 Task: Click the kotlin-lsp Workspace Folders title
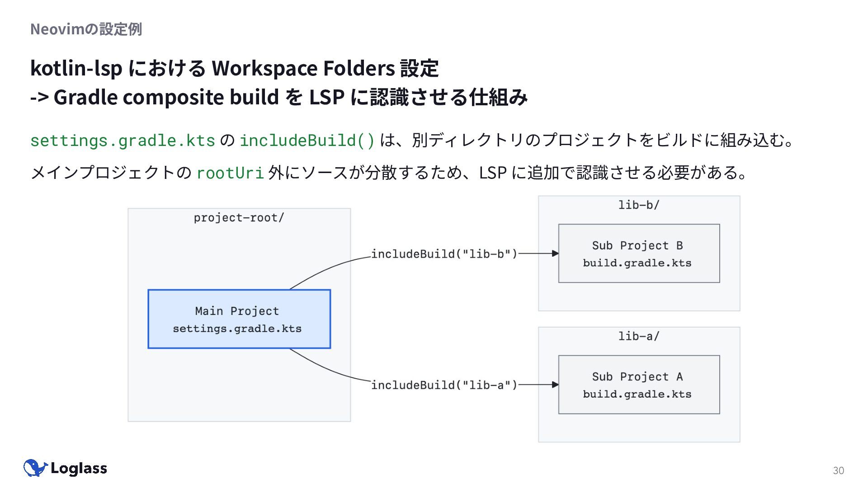[x=234, y=68]
